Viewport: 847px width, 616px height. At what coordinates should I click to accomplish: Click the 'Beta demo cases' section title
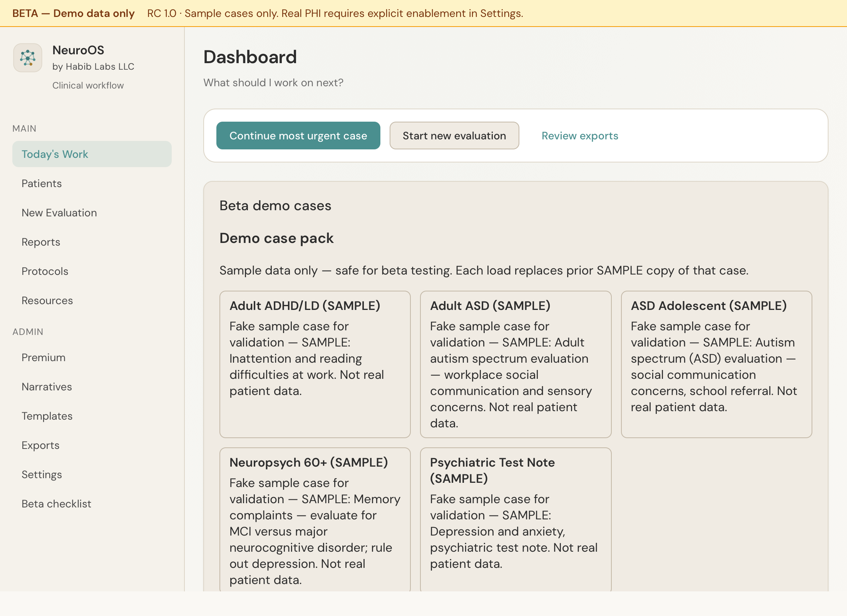(275, 206)
